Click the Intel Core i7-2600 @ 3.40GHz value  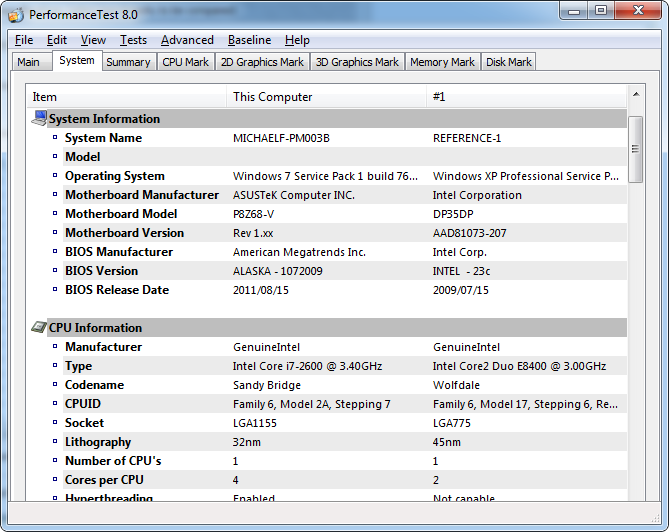(x=308, y=366)
